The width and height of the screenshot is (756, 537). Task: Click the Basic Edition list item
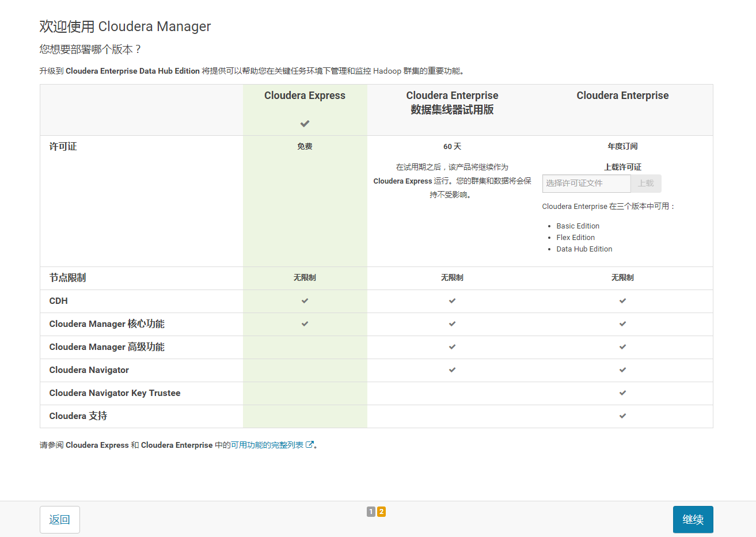tap(578, 226)
